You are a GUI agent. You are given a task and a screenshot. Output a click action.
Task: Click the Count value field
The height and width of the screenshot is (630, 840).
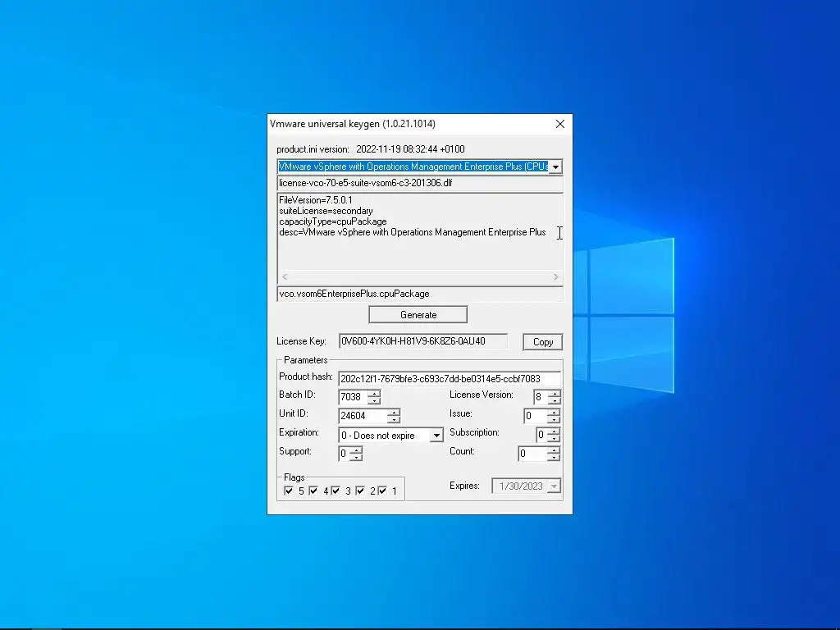tap(533, 454)
